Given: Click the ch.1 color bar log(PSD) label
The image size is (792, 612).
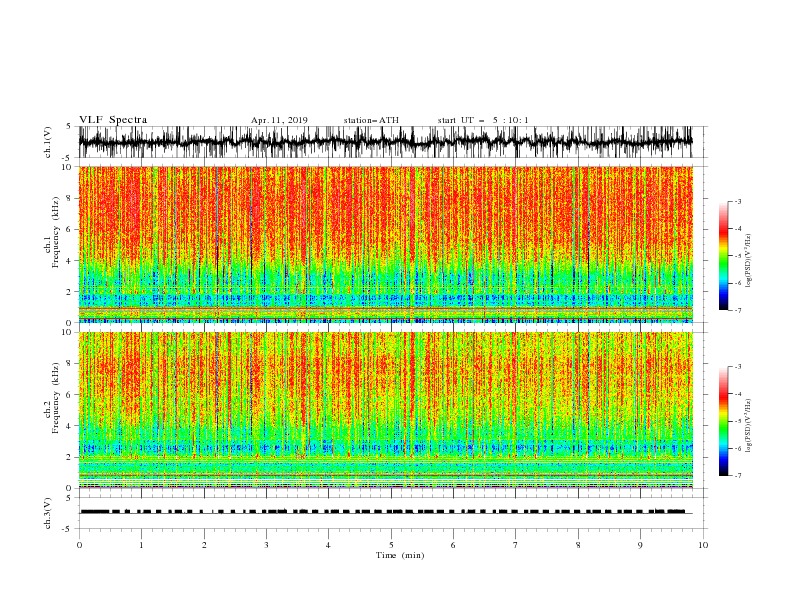Looking at the screenshot, I should 748,261.
